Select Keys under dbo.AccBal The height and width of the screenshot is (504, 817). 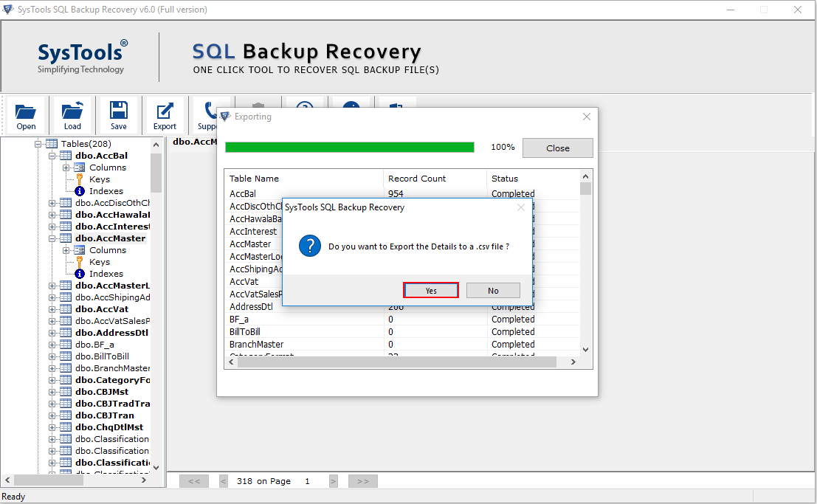point(100,179)
